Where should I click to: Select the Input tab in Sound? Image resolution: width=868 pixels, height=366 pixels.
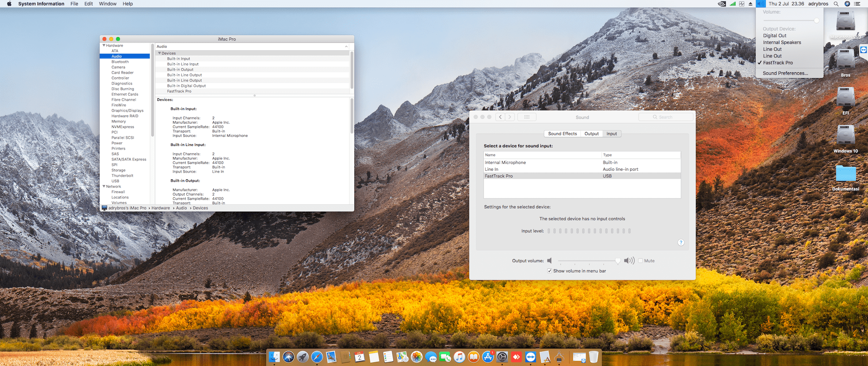(612, 134)
